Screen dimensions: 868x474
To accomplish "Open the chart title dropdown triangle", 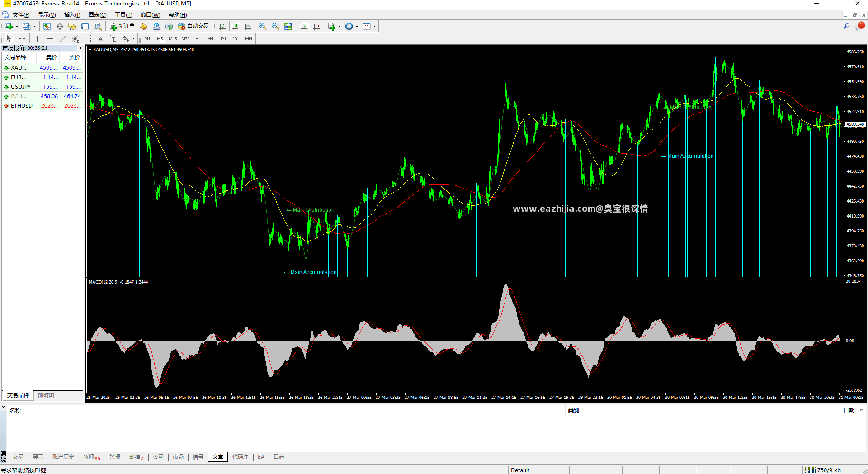I will 90,50.
